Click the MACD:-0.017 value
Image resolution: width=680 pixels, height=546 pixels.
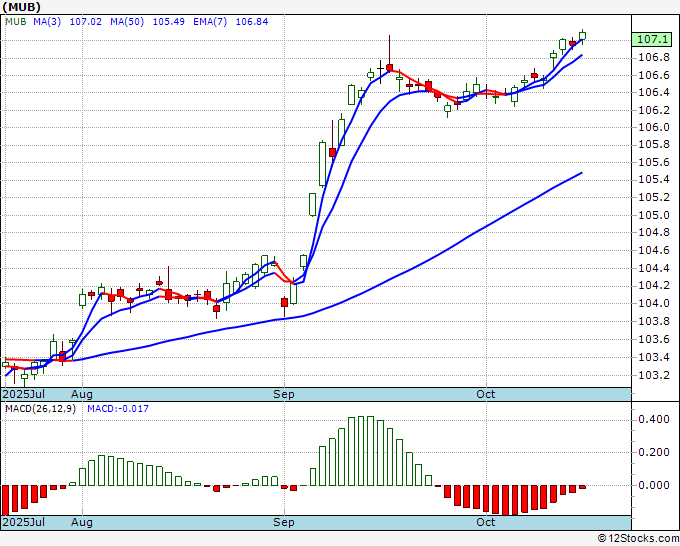tap(118, 409)
